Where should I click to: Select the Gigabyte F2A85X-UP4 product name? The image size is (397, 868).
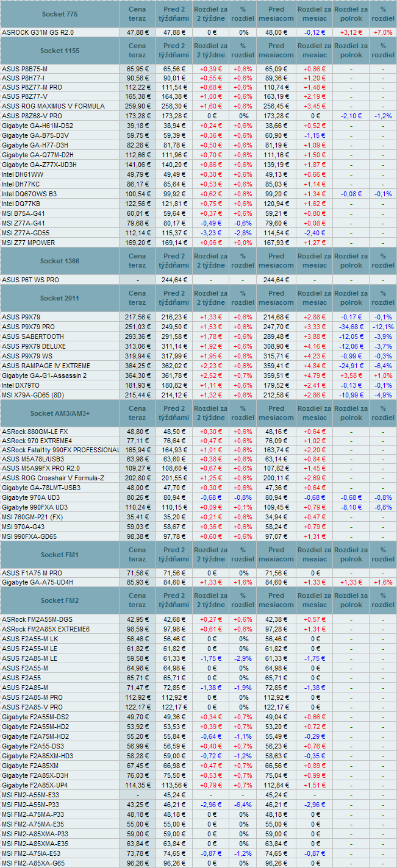click(35, 785)
